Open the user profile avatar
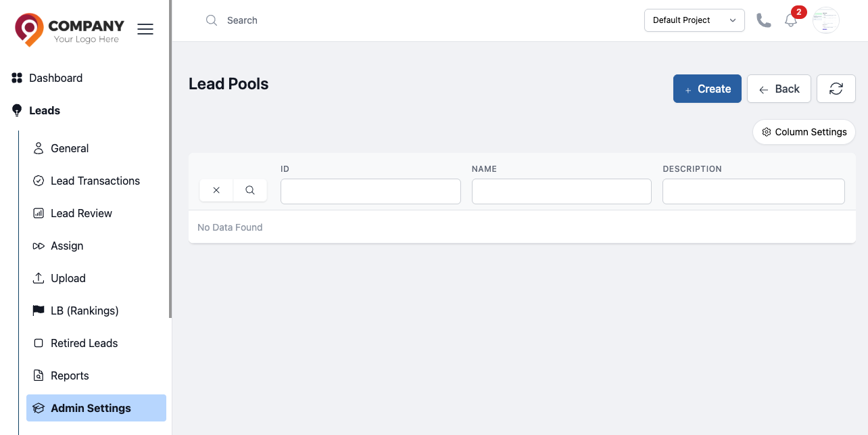Screen dimensions: 868x435 click(826, 20)
